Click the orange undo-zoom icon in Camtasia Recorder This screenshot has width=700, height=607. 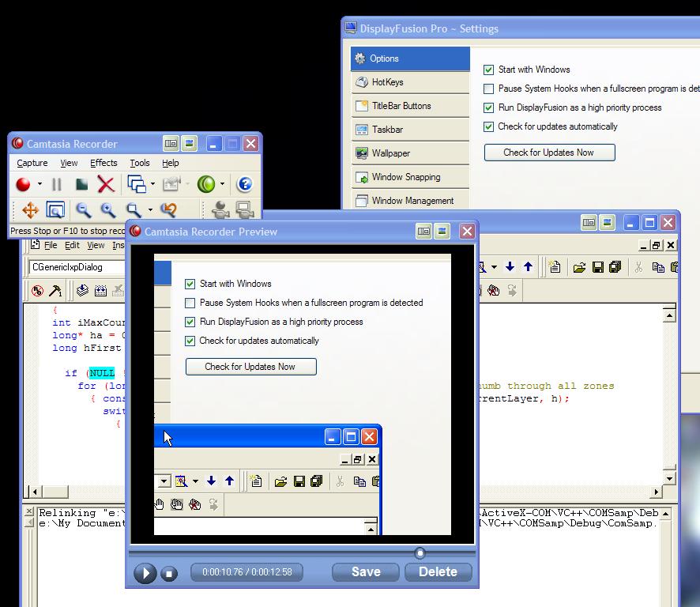169,210
